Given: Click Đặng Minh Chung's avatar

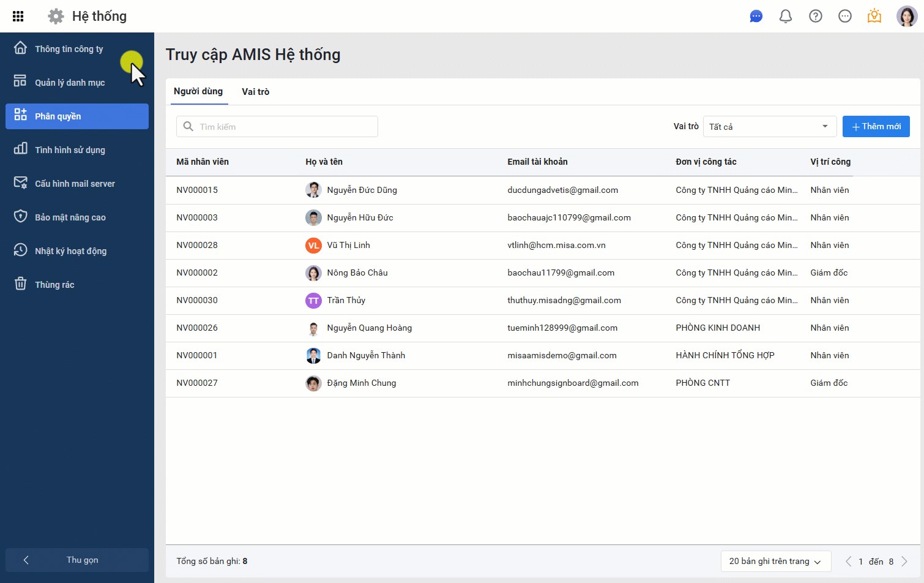Looking at the screenshot, I should point(313,383).
